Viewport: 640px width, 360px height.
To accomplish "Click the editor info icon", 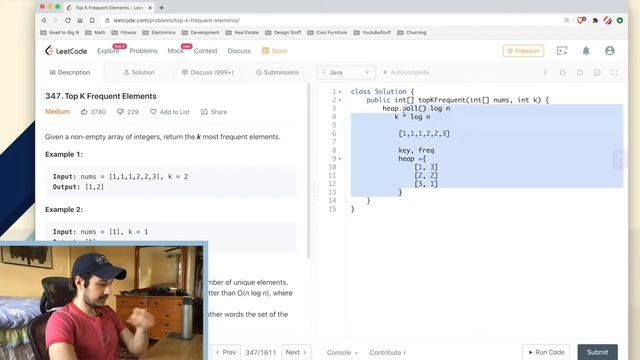I will tap(545, 72).
